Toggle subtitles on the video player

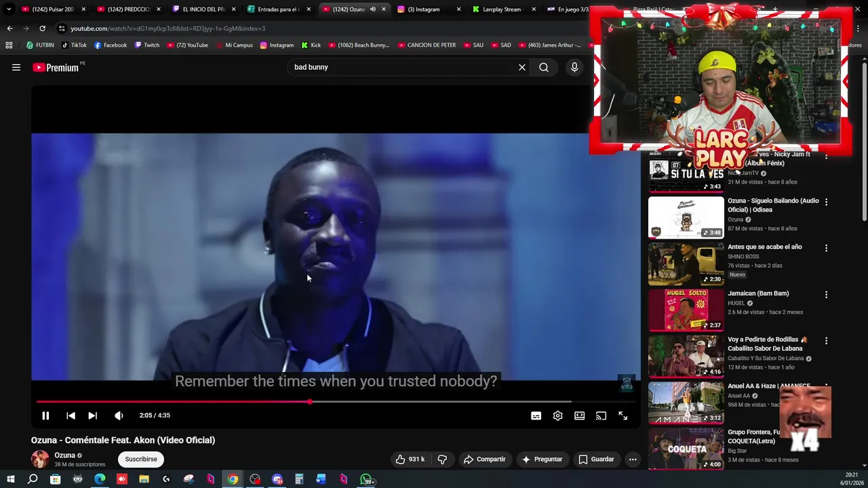coord(536,415)
